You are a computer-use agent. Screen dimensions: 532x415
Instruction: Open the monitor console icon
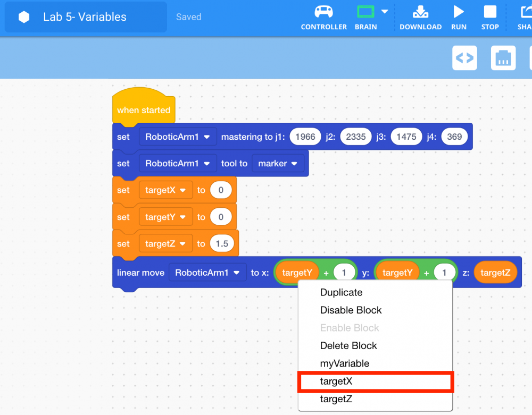click(x=503, y=58)
